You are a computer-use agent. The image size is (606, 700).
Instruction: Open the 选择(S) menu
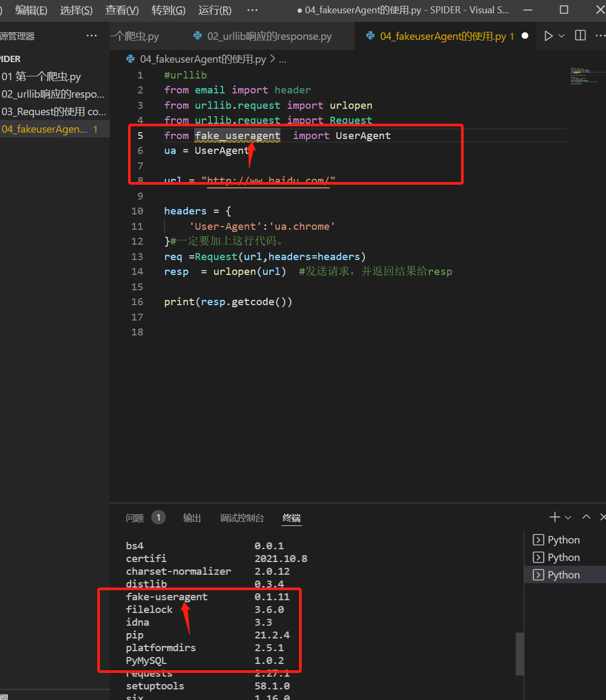76,10
